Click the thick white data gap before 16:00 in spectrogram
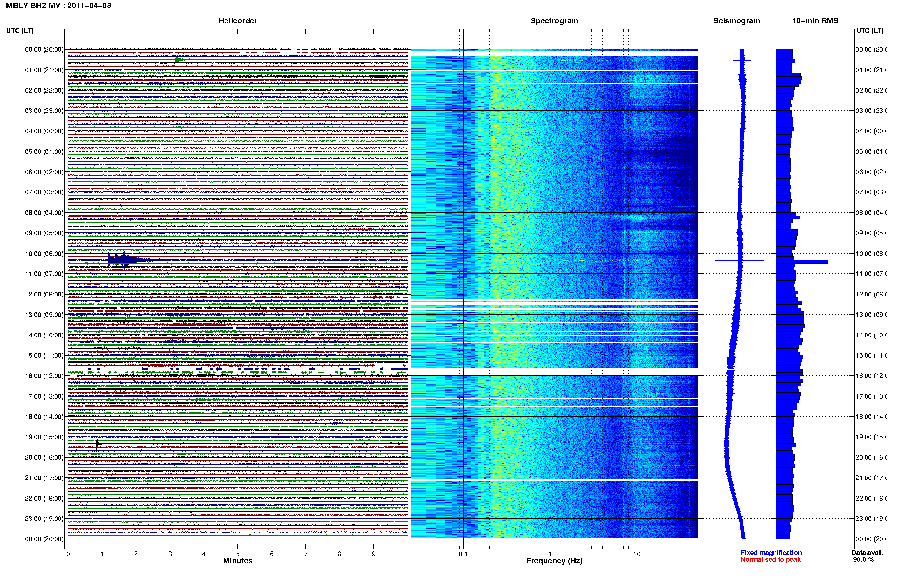 [554, 372]
